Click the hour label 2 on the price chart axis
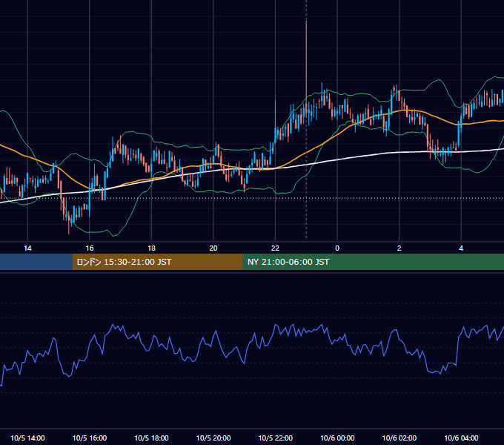 coord(399,248)
